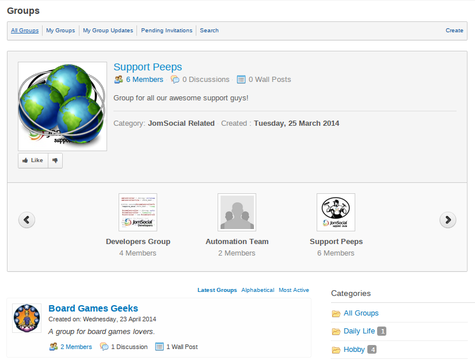
Task: Open the My Groups tab
Action: pos(60,30)
